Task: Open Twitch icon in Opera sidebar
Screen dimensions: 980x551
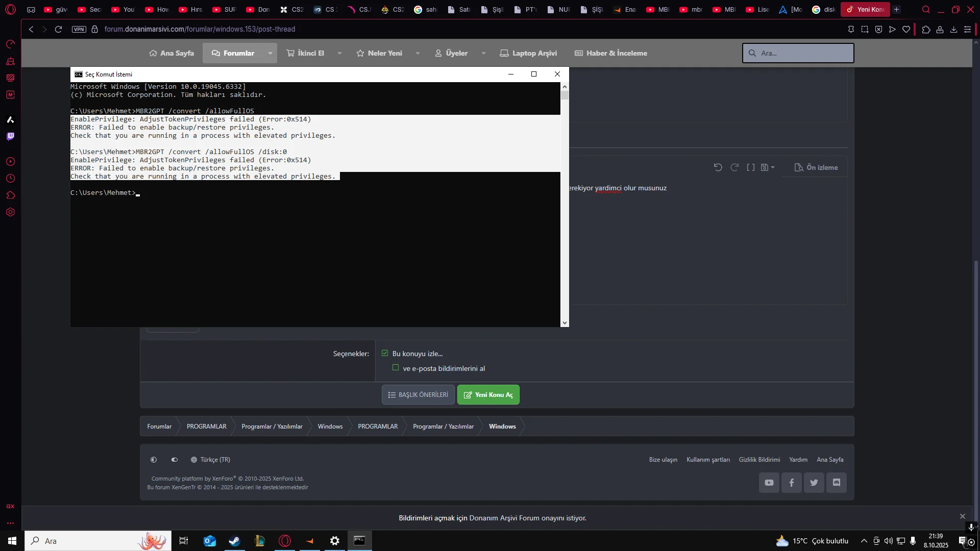Action: [x=10, y=136]
